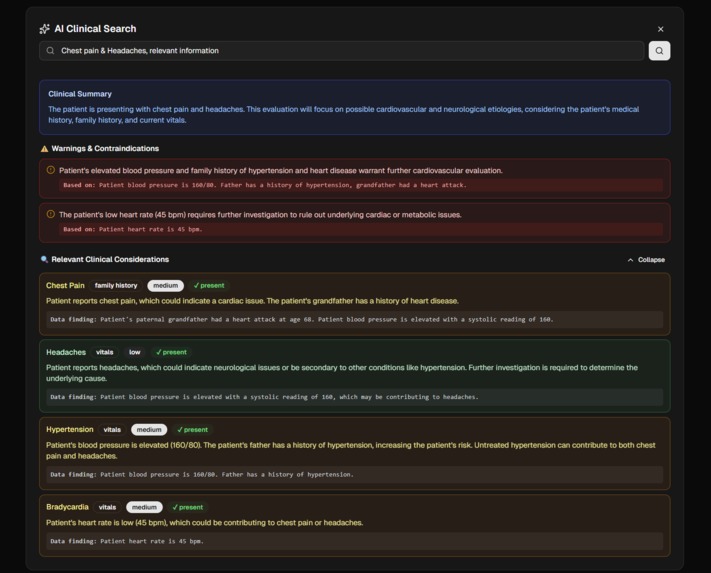The width and height of the screenshot is (711, 573).
Task: Click the present checkmark on Headaches card
Action: 171,352
